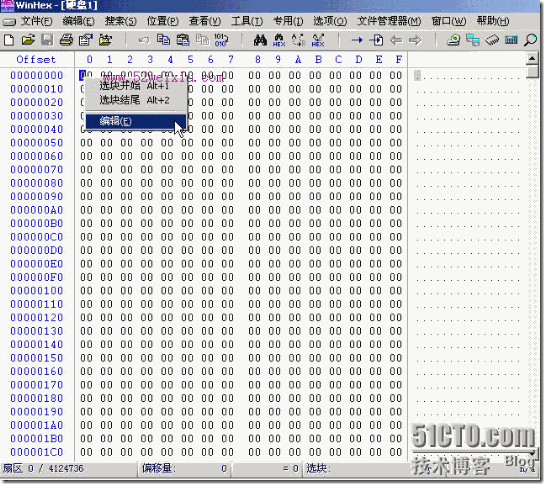This screenshot has width=544, height=484.
Task: Click the Go to offset arrow icon
Action: [357, 40]
